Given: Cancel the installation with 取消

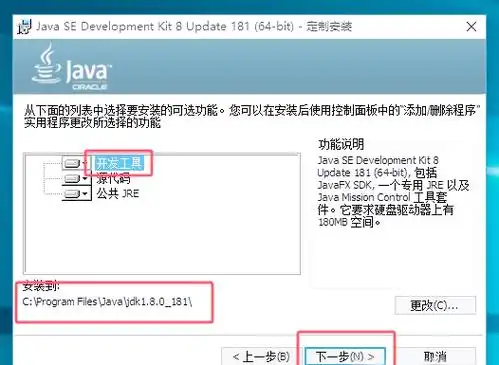Looking at the screenshot, I should (435, 357).
